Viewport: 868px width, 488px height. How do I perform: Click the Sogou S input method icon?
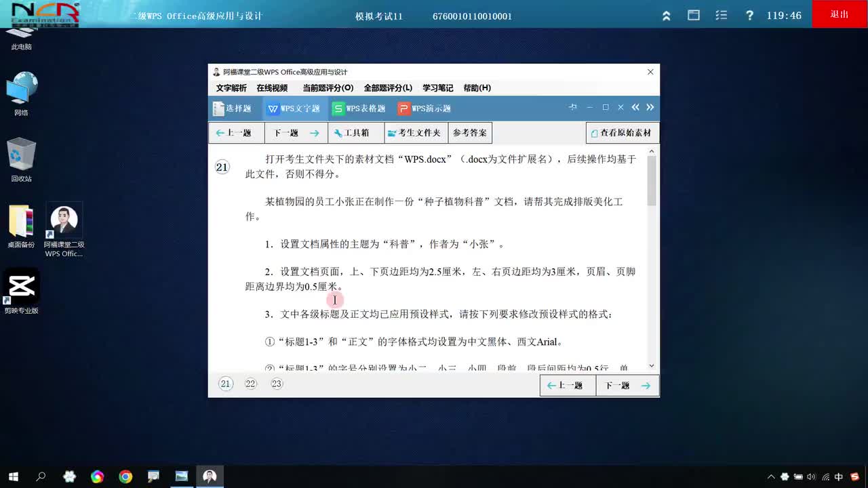pos(854,476)
